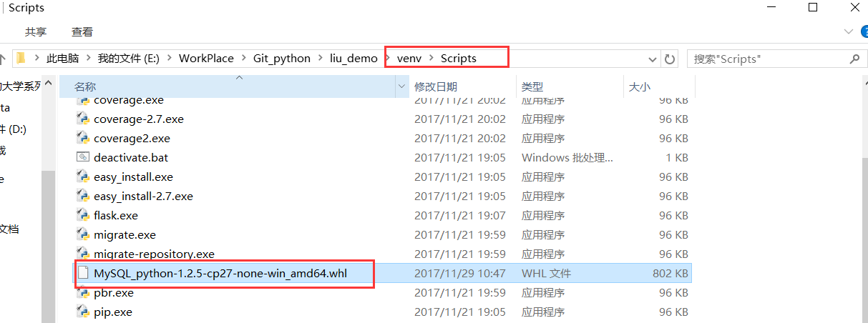Click the migrate.exe file icon
The height and width of the screenshot is (323, 868).
click(x=83, y=234)
